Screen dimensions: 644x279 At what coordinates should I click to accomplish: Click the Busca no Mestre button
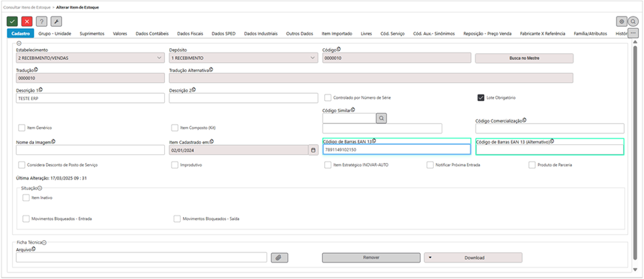click(524, 58)
